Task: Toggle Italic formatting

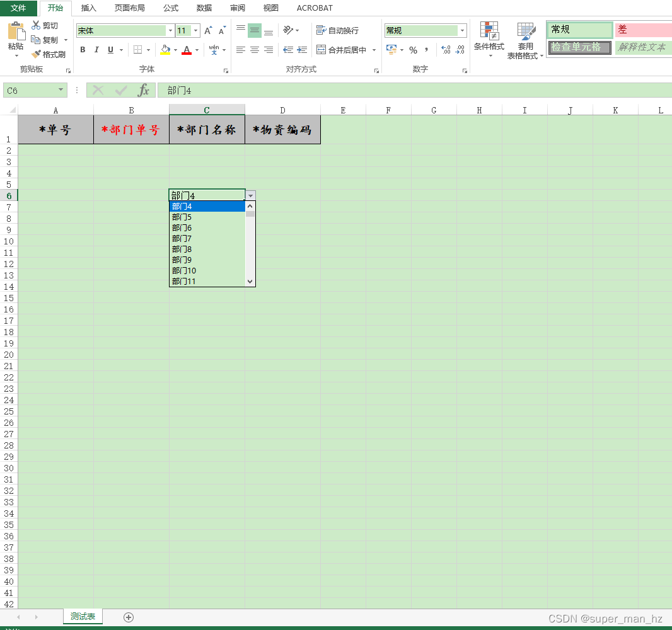Action: (96, 50)
